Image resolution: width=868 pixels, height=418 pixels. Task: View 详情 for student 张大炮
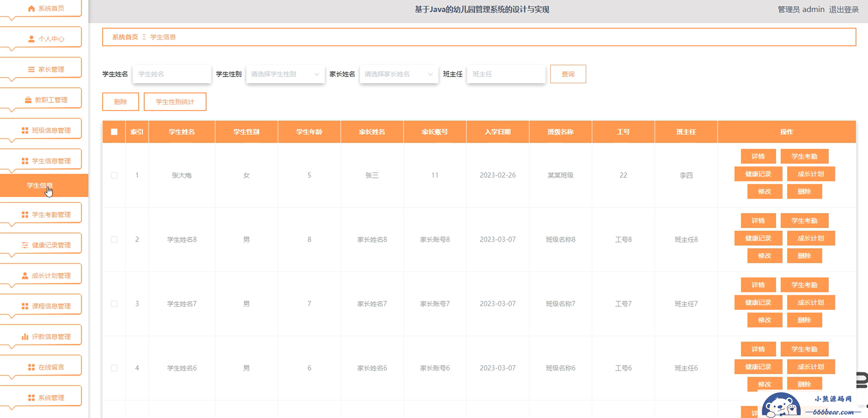coord(758,156)
